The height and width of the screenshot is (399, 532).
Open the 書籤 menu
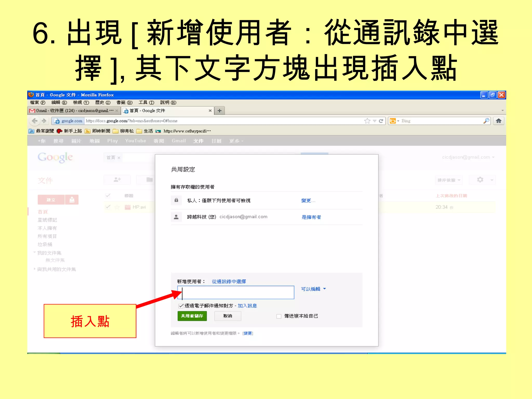point(124,102)
